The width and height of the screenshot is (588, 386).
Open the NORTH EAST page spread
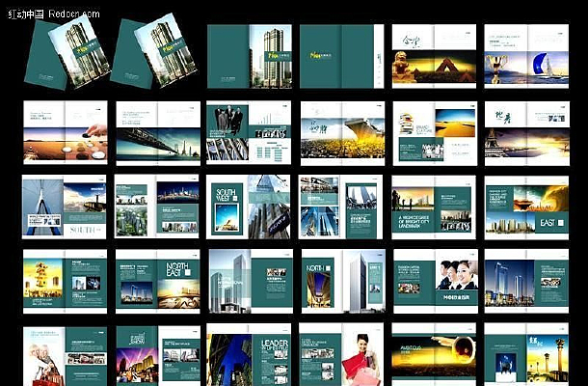click(x=157, y=281)
